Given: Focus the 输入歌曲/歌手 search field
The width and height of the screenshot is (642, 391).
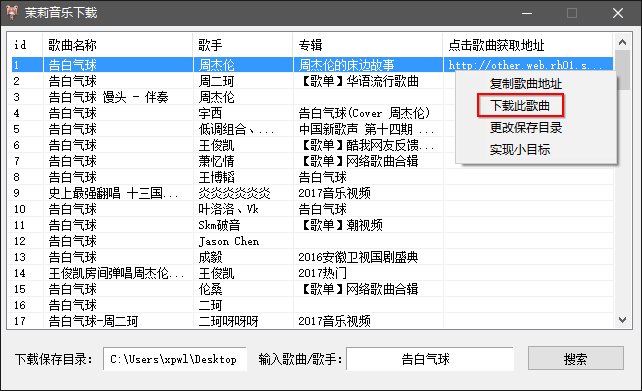Looking at the screenshot, I should pyautogui.click(x=430, y=359).
